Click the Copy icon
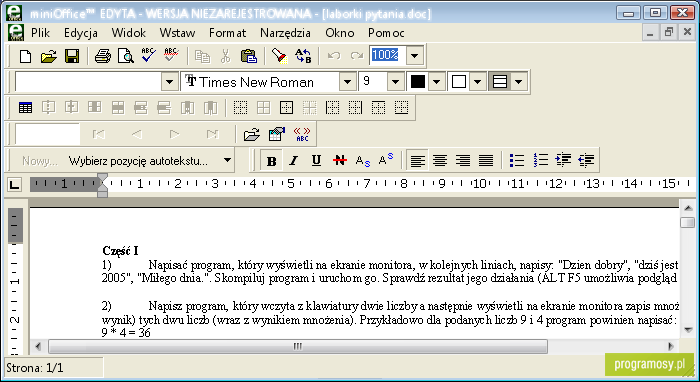700x382 pixels. point(202,56)
